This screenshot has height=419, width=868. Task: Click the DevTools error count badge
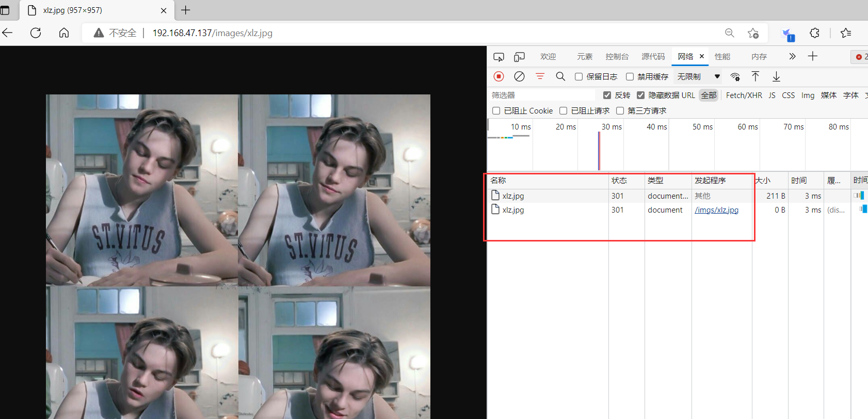(x=861, y=57)
